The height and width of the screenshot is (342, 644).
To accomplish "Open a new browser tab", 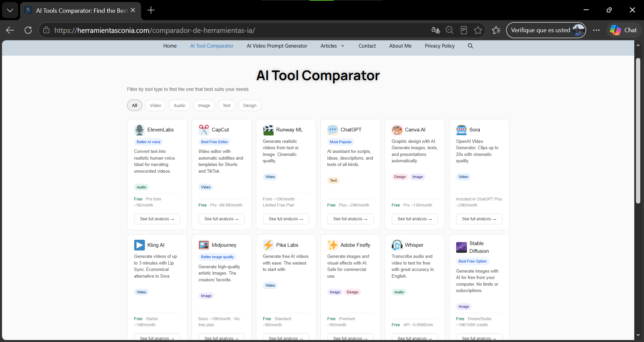I will coord(151,10).
